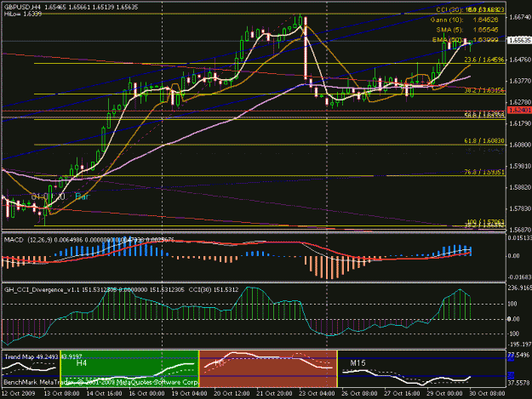Click the -100 level on CCI scale
Viewport: 532px width, 399px height.
point(513,333)
